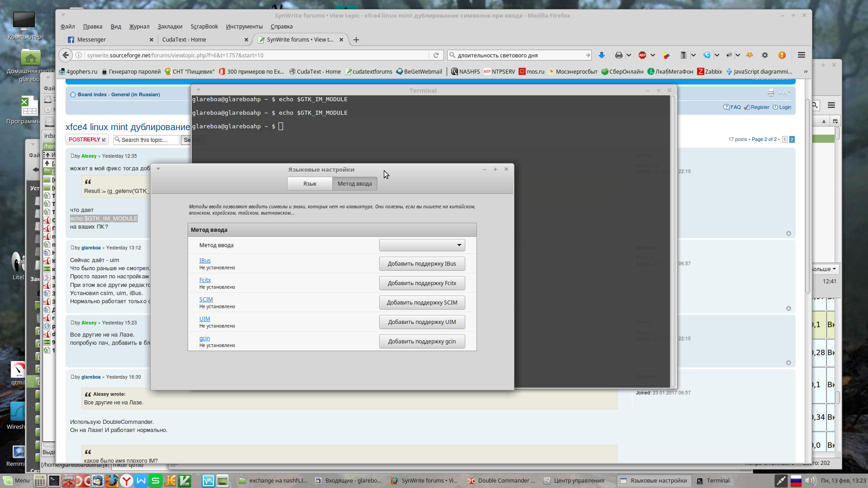868x488 pixels.
Task: Click the Firefox back navigation arrow
Action: pyautogui.click(x=66, y=55)
